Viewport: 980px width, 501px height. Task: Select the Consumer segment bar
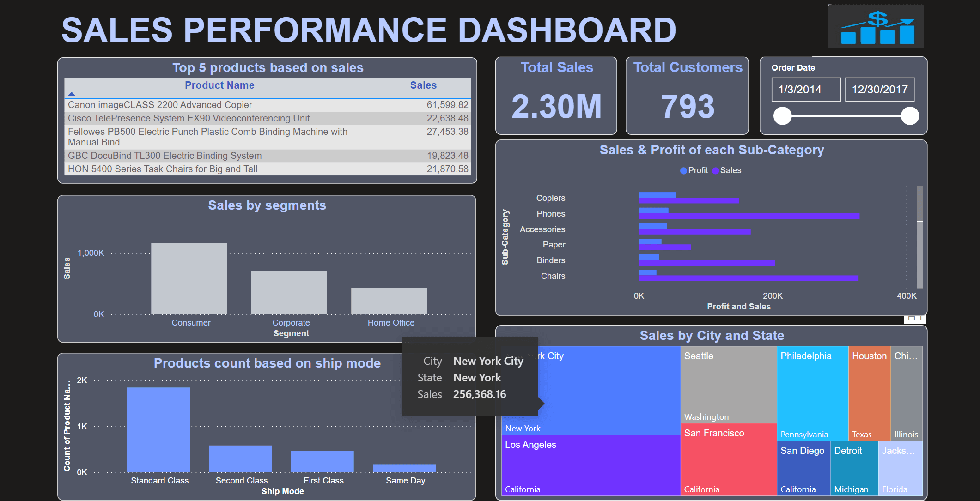[189, 278]
